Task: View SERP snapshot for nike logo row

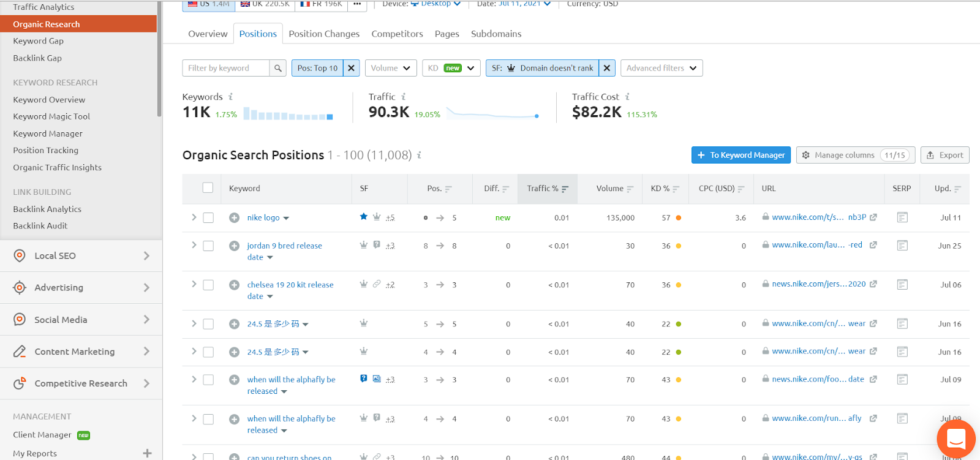Action: click(902, 217)
